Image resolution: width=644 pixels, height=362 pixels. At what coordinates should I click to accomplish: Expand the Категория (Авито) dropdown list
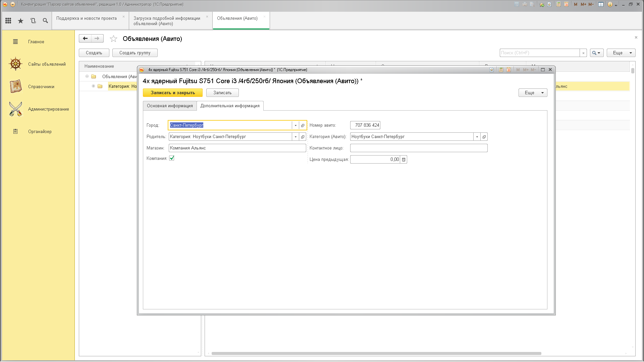click(477, 137)
